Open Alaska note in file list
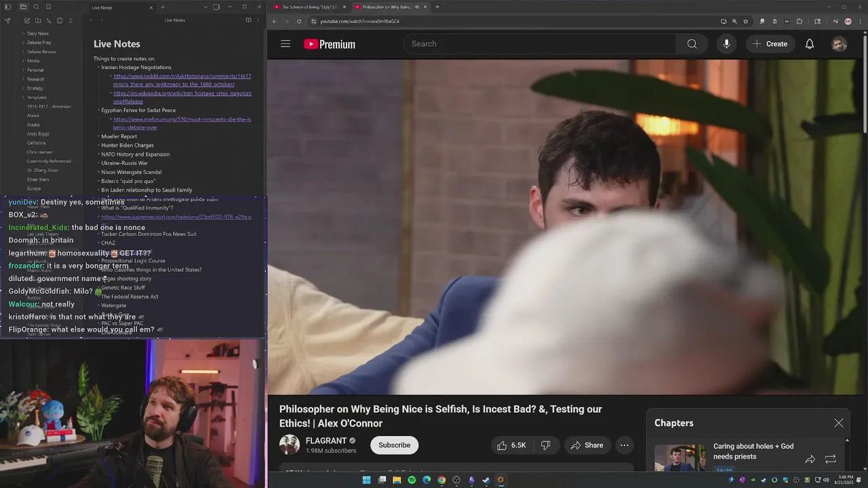Screen dimensions: 868x488 pos(33,125)
